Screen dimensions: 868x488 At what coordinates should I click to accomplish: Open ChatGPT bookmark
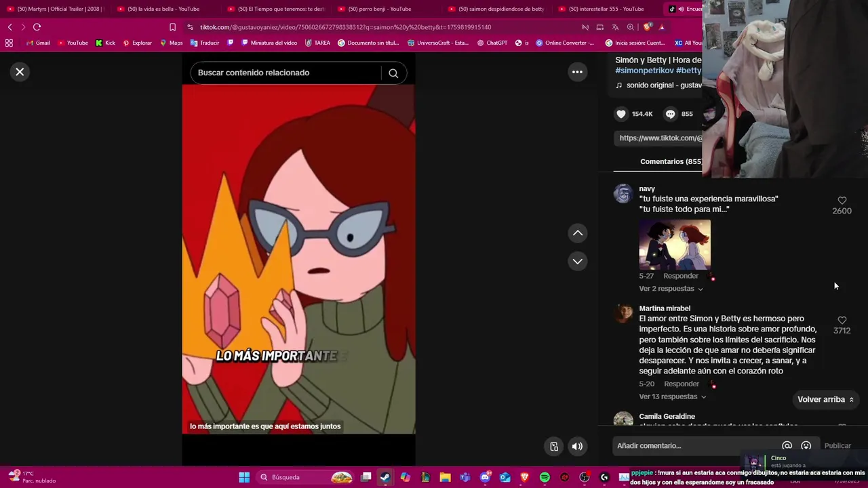click(x=492, y=43)
